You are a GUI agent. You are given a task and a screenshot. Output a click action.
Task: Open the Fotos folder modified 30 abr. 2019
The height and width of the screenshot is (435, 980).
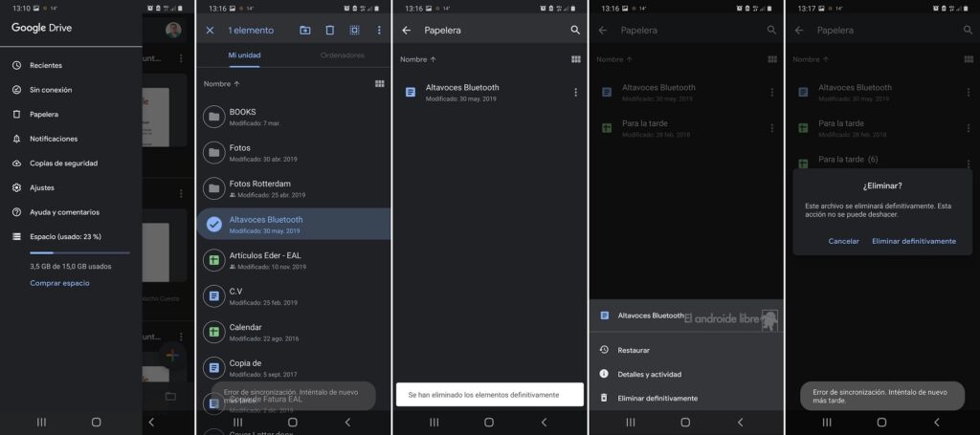pos(293,153)
